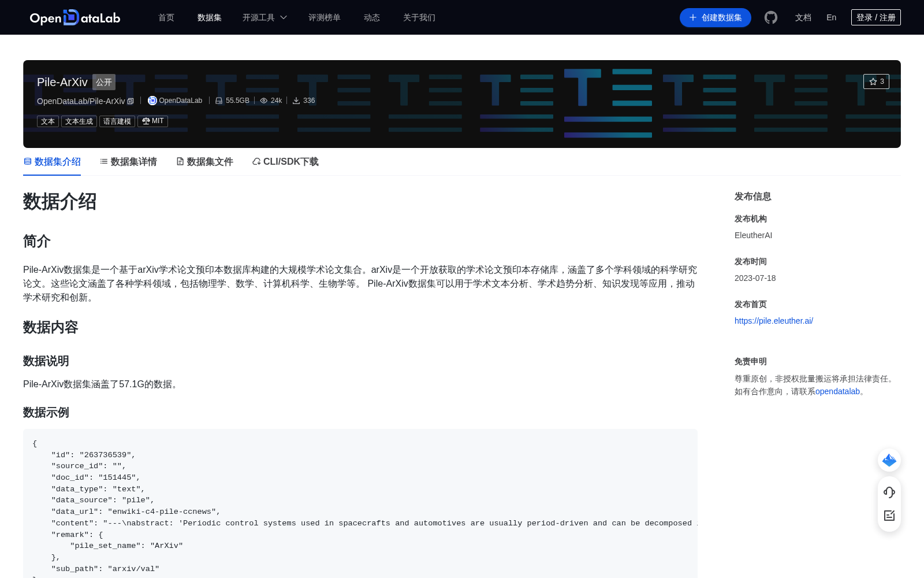Click the OpenDataLab publisher avatar icon
The width and height of the screenshot is (924, 578).
pyautogui.click(x=152, y=101)
